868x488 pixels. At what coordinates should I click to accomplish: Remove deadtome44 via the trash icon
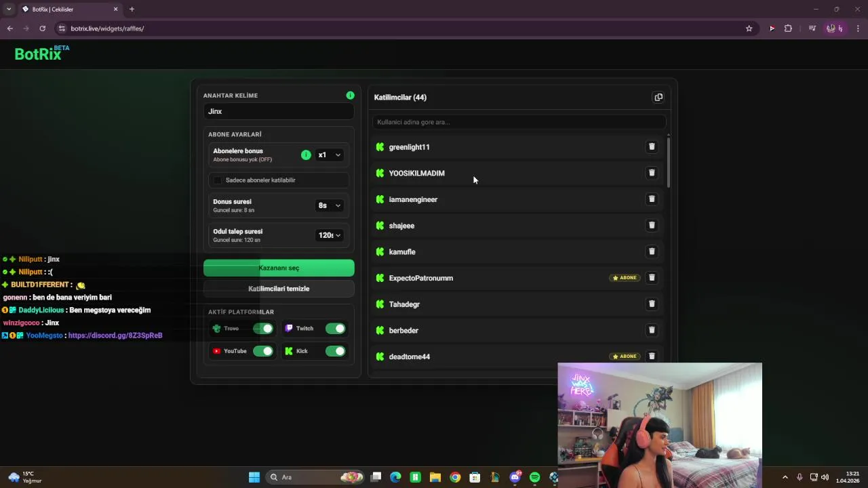coord(652,357)
